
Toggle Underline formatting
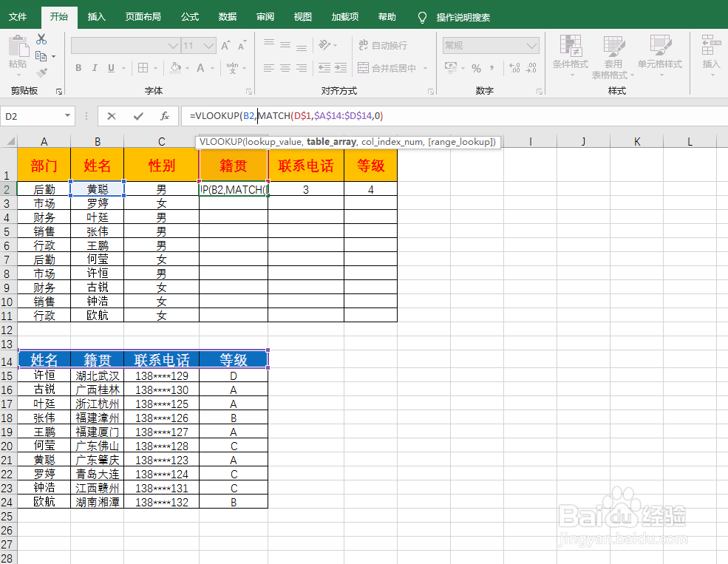click(111, 68)
